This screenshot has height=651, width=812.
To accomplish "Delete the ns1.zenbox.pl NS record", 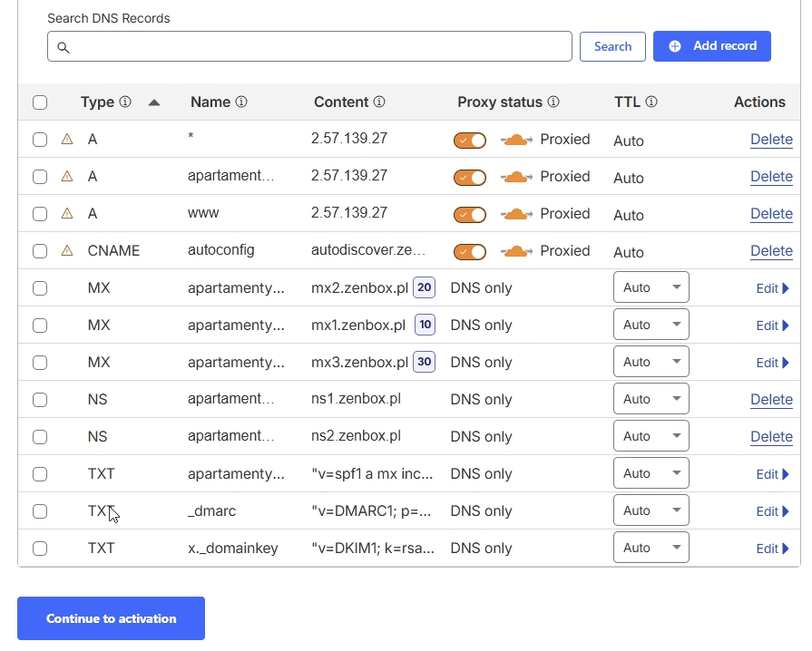I will (771, 400).
